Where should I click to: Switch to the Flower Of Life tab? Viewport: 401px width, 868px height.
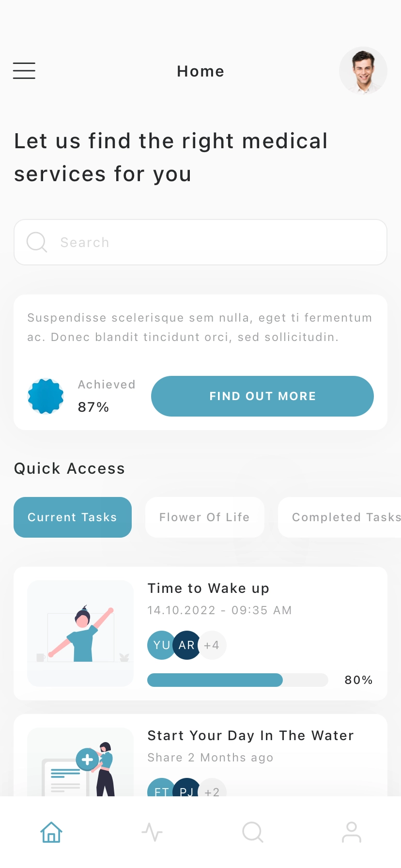204,517
